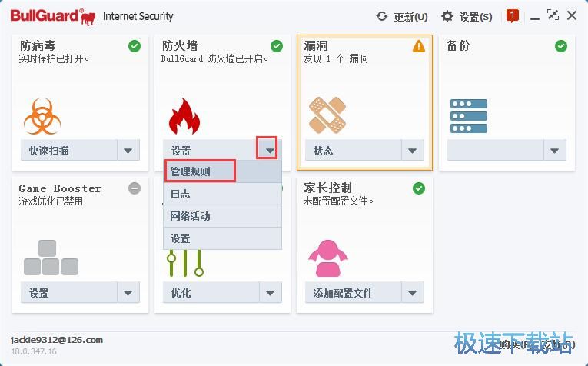Screen dimensions: 588x366
Task: Click the antivirus biohazard icon
Action: click(x=42, y=115)
